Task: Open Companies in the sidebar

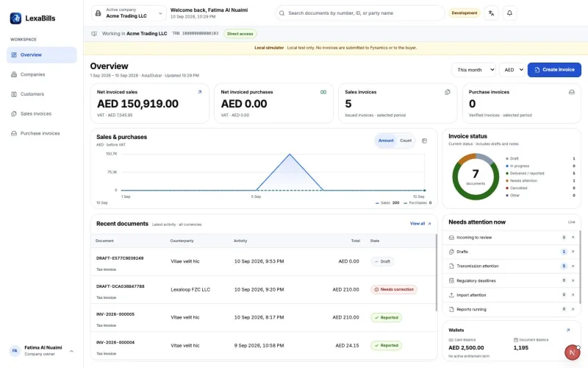Action: tap(42, 74)
